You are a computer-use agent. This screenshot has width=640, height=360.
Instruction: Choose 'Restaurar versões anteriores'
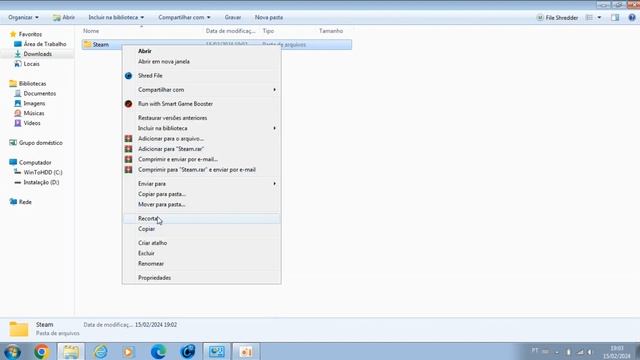[201, 118]
